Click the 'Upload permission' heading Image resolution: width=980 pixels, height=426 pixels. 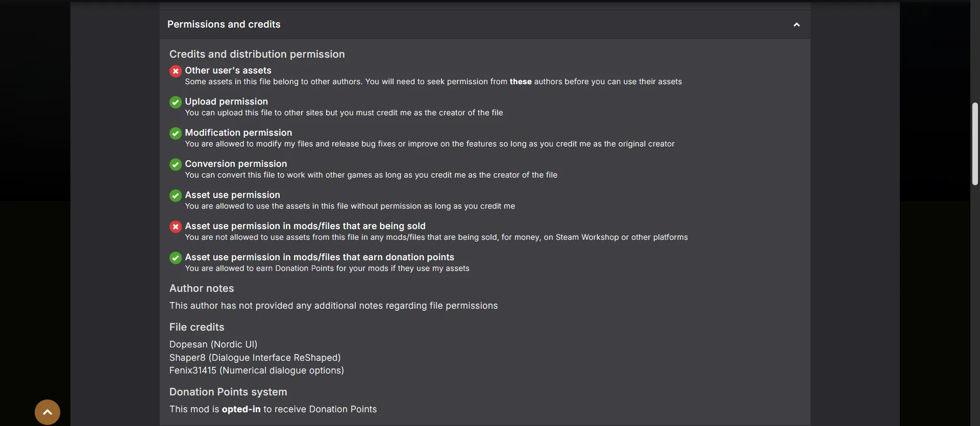(226, 102)
